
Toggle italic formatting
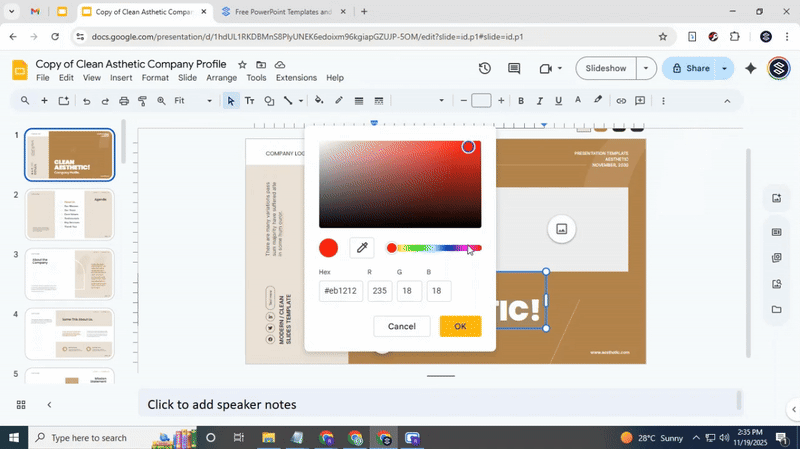coord(539,101)
